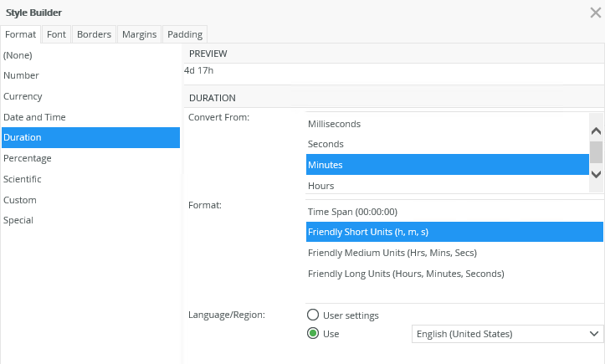Select the Scientific format category
The width and height of the screenshot is (605, 364).
22,179
